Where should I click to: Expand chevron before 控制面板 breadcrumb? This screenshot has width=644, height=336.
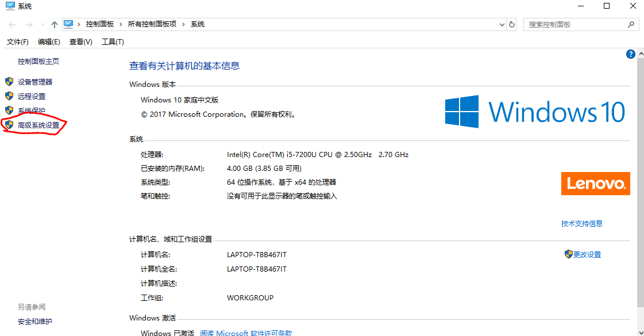point(79,24)
